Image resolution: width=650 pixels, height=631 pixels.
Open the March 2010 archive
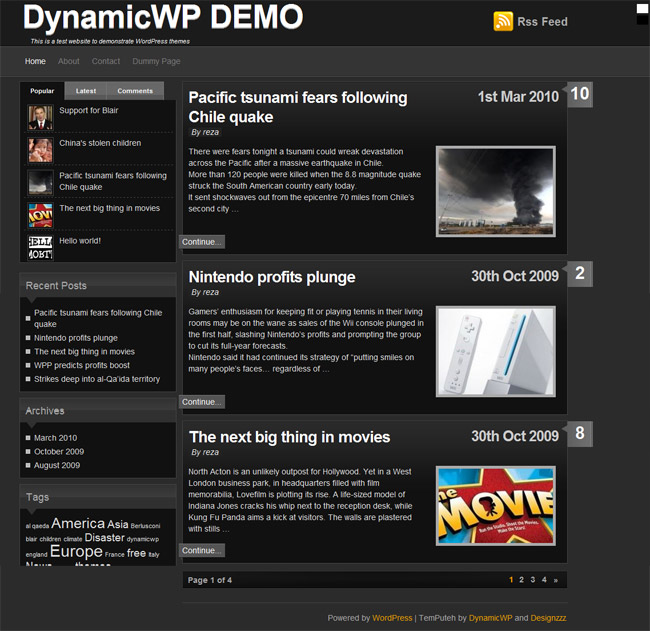click(x=56, y=438)
